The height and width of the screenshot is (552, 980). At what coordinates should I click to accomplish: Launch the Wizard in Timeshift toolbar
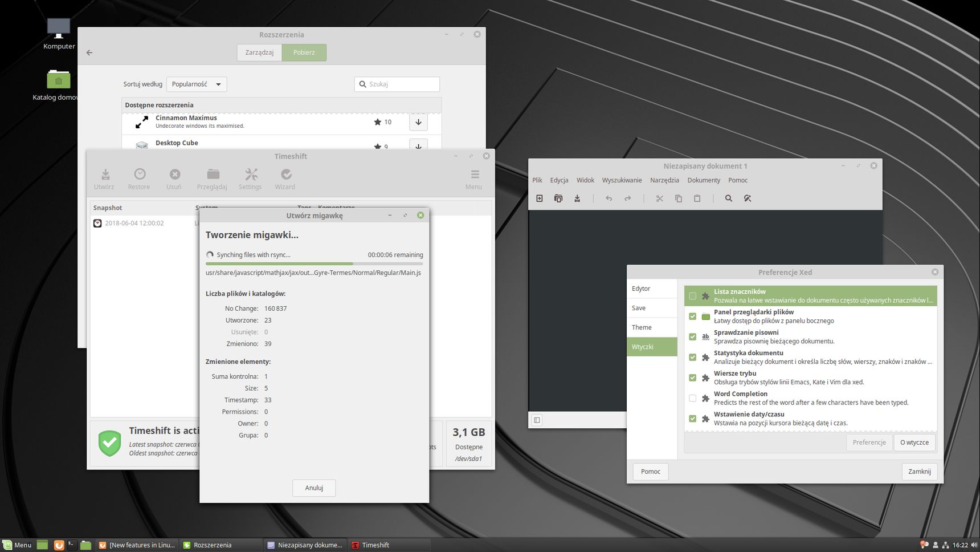(x=286, y=174)
